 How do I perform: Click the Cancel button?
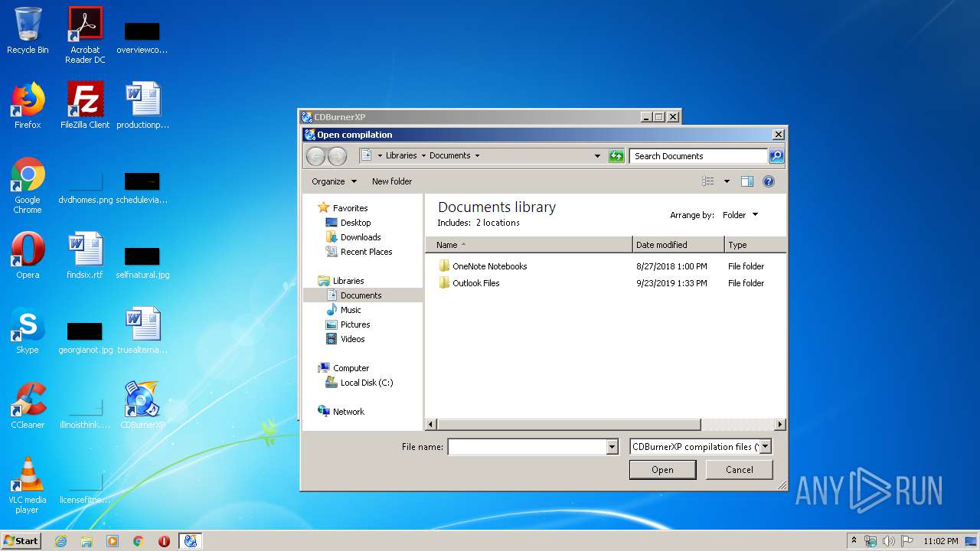[740, 470]
